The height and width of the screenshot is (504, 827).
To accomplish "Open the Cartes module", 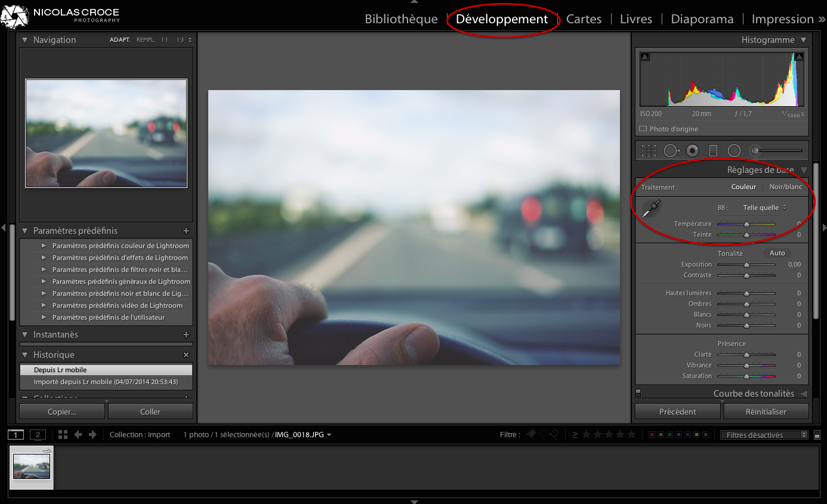I will [584, 19].
